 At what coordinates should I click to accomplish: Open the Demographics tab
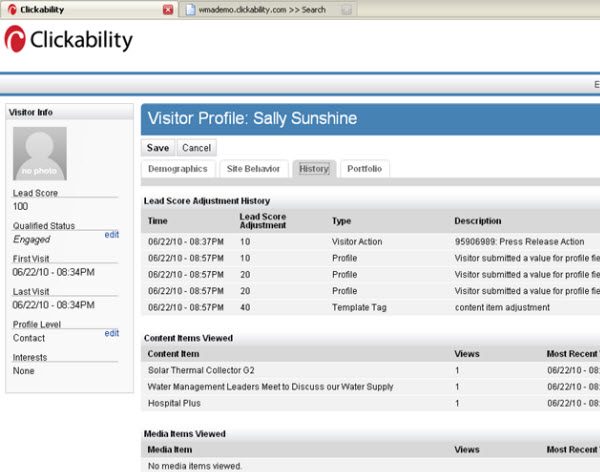(178, 169)
